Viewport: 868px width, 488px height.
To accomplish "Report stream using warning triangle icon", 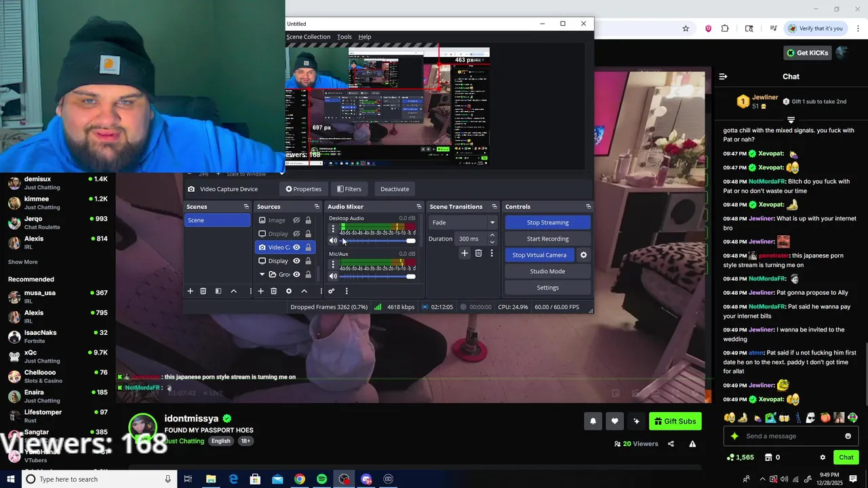I will click(x=692, y=444).
